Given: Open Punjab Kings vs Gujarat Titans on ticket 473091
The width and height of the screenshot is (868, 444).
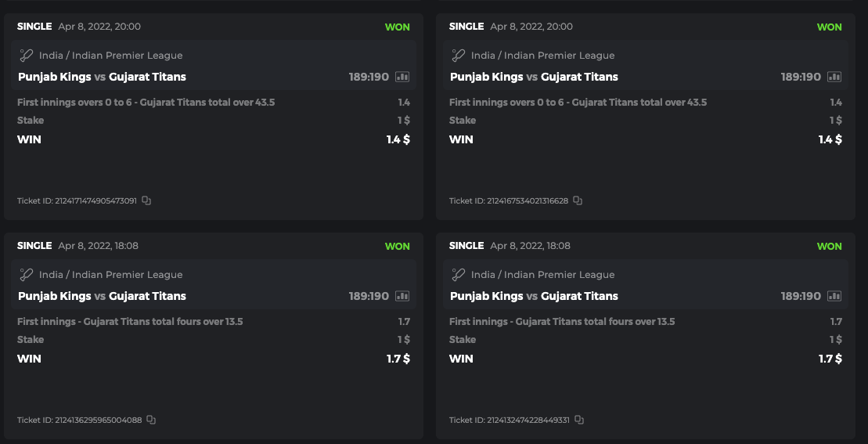Looking at the screenshot, I should pos(102,77).
